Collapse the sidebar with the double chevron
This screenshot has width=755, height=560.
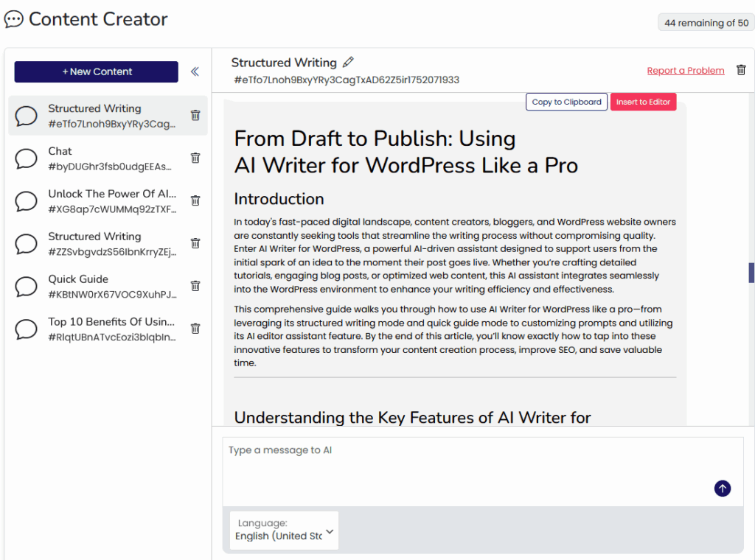[x=195, y=71]
